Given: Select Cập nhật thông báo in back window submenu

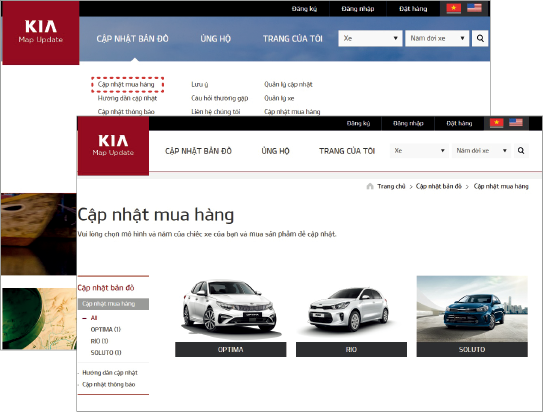Looking at the screenshot, I should point(126,111).
